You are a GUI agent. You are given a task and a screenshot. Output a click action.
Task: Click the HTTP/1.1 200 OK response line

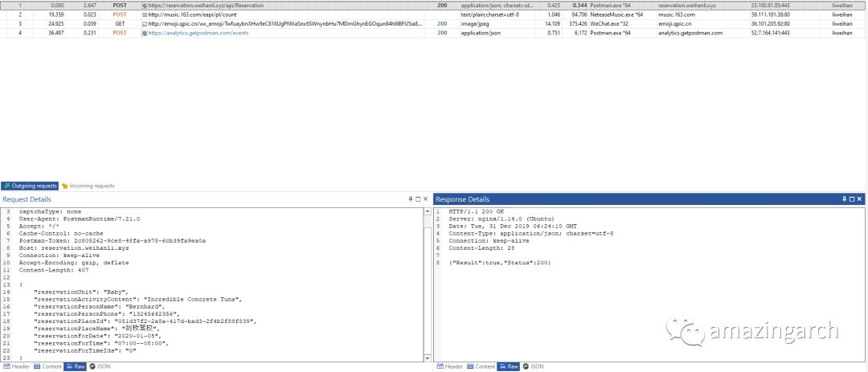pyautogui.click(x=476, y=212)
